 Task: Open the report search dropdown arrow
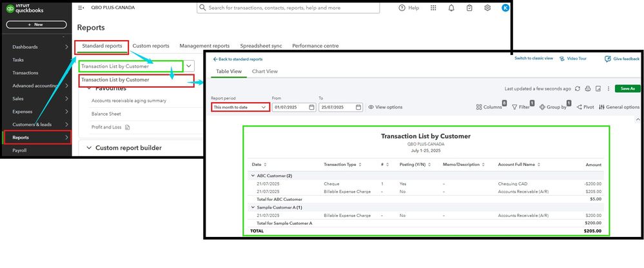189,66
